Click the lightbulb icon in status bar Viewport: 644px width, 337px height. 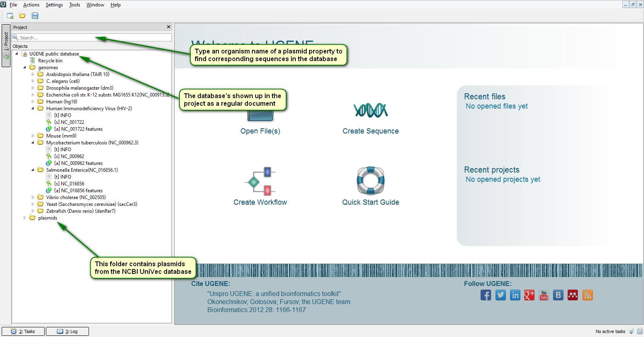pyautogui.click(x=631, y=331)
